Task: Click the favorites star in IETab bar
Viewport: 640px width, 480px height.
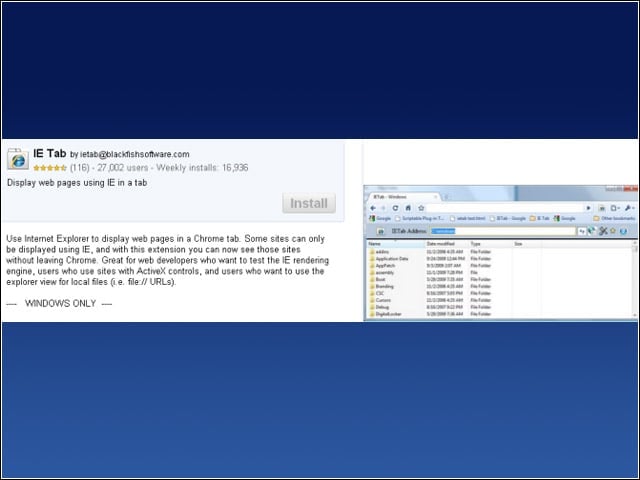Action: coord(613,231)
